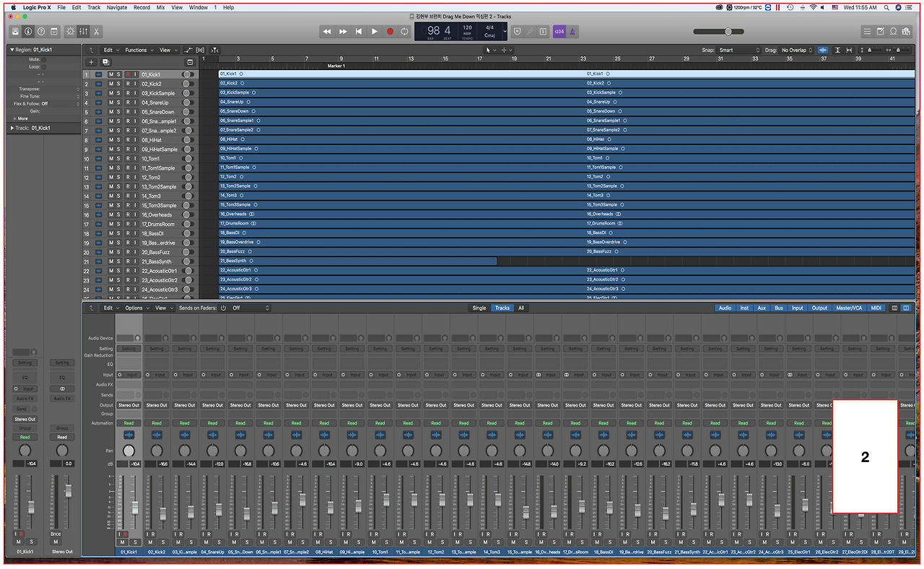Screen dimensions: 924x569
Task: Open the Navigate menu in menu bar
Action: point(117,7)
